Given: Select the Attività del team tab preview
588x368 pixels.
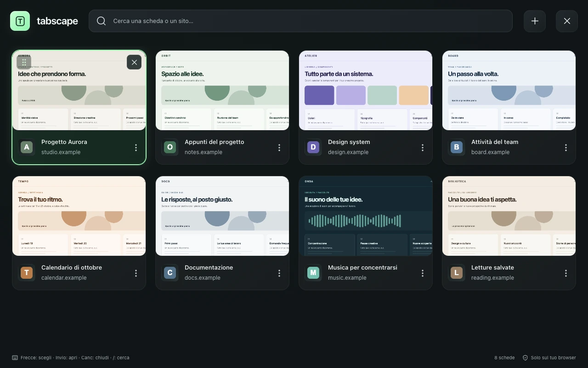Looking at the screenshot, I should (x=509, y=91).
